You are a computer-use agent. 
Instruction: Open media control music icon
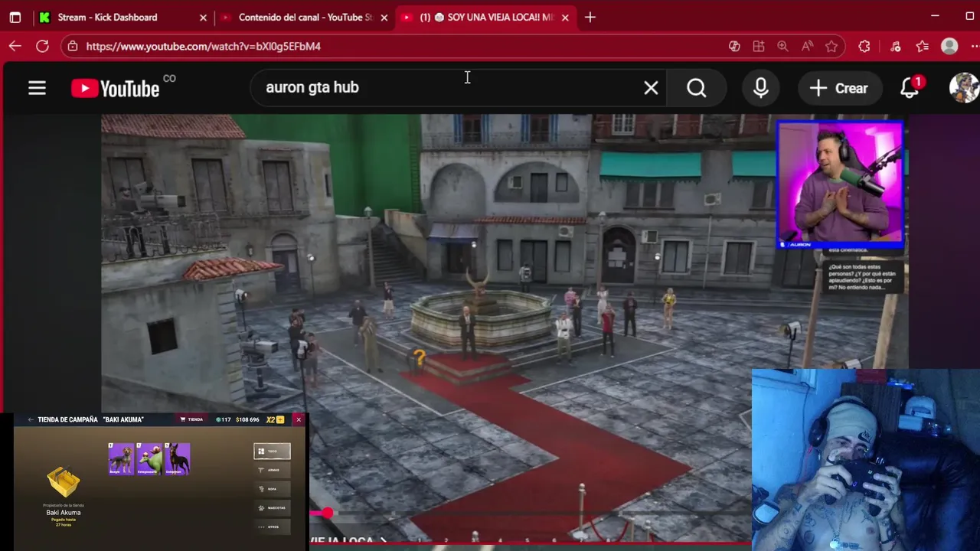pos(896,46)
